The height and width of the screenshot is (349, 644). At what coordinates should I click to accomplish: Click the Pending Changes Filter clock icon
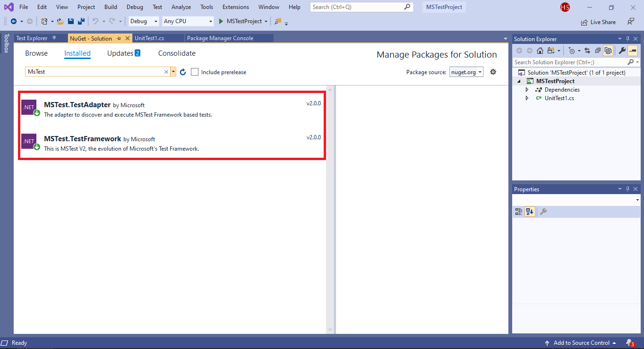click(x=572, y=51)
